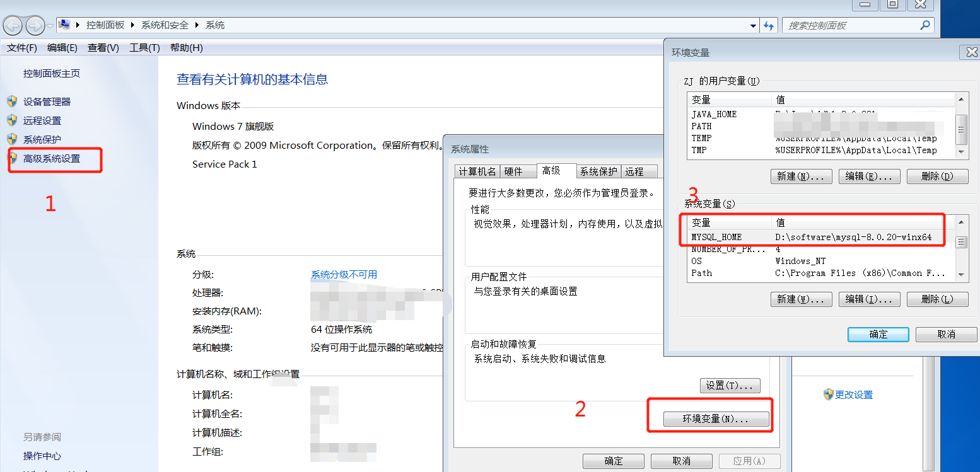Click 编辑(I)... for system variables
Image resolution: width=980 pixels, height=472 pixels.
tap(869, 299)
